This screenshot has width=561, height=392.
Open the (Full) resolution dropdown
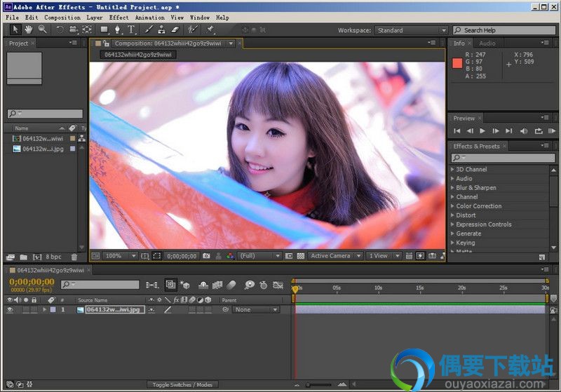point(259,256)
